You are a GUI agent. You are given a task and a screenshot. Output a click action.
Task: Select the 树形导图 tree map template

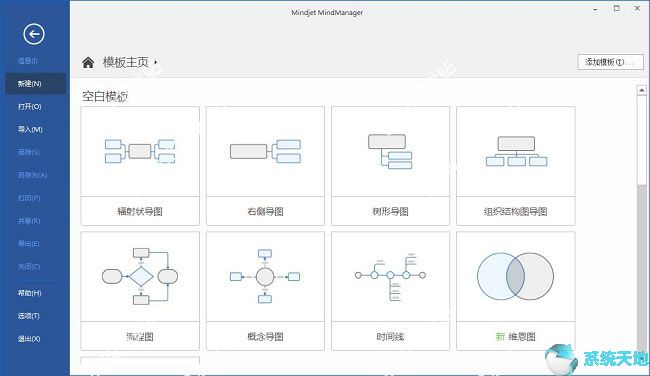tap(390, 166)
